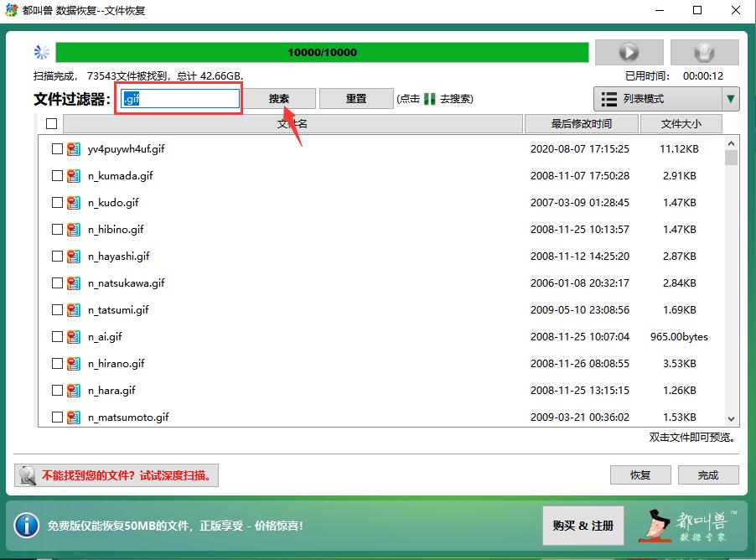Click the file icon beside n_matsumoto.gif
The width and height of the screenshot is (756, 560).
(x=74, y=417)
